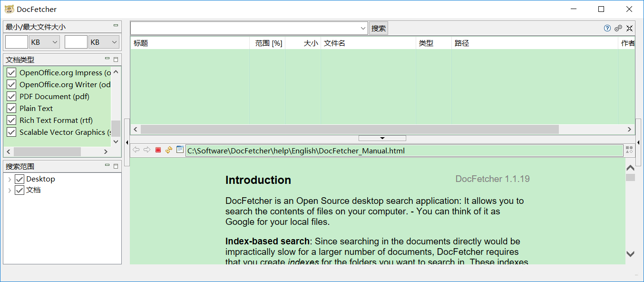Uncheck the Desktop search scope
Screen dimensions: 644x282
point(20,179)
